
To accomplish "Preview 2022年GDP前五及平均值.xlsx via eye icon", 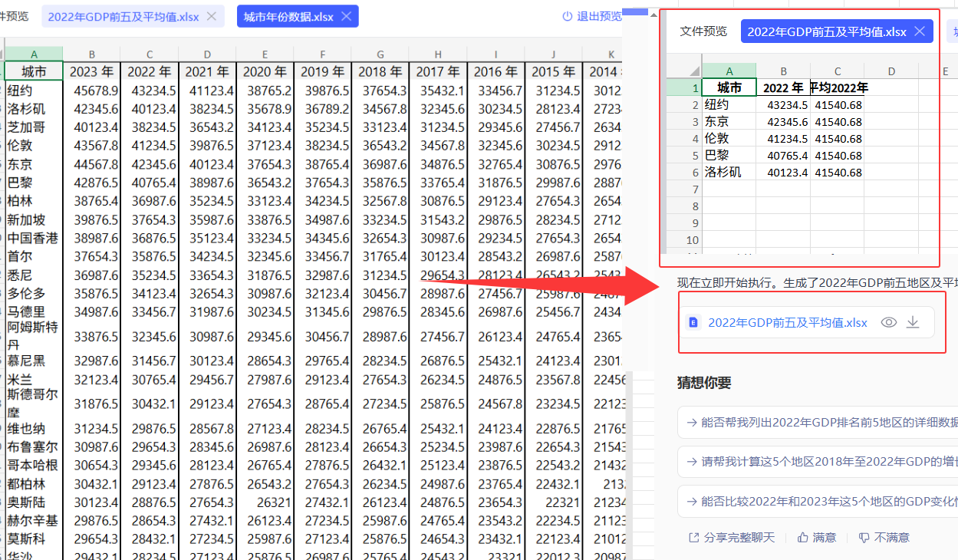I will tap(888, 323).
